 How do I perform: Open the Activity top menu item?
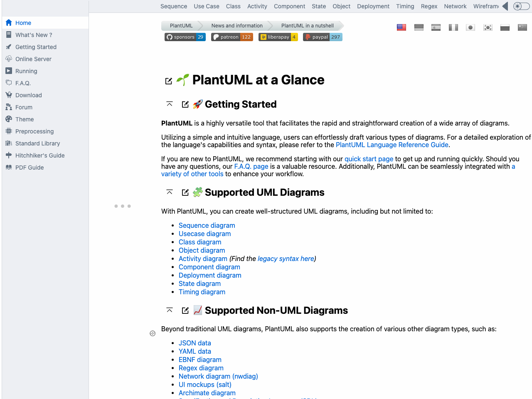pyautogui.click(x=257, y=6)
